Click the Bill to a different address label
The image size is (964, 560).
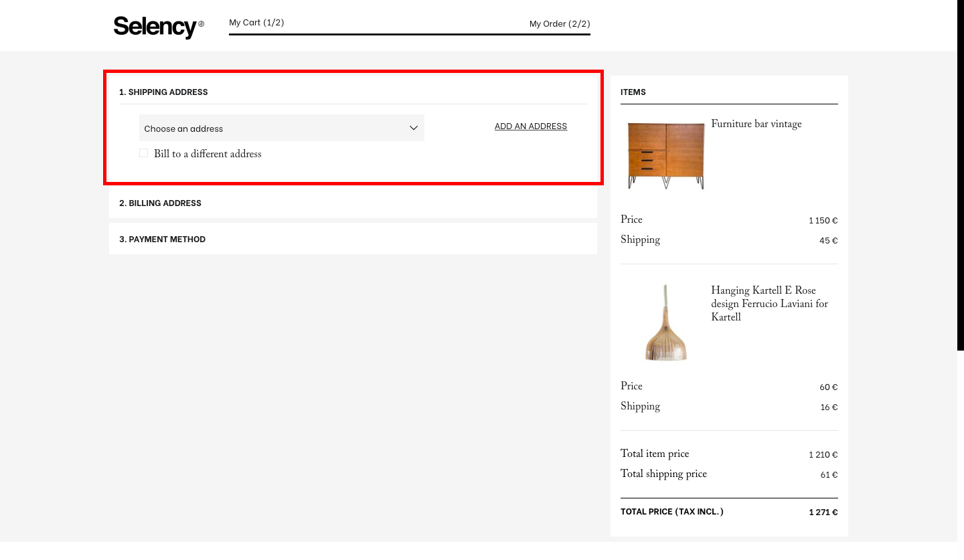point(208,155)
